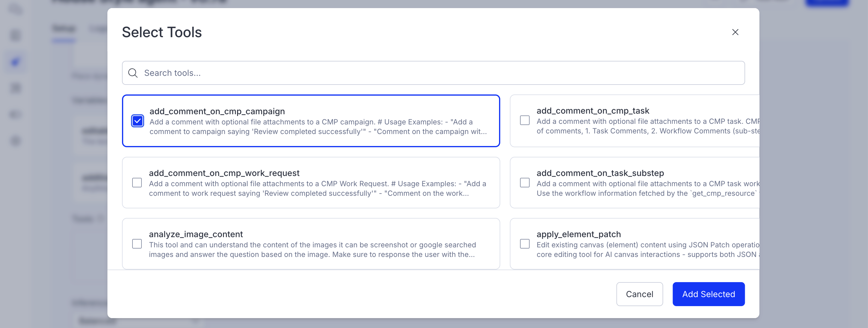Close the Select Tools dialog with X
868x328 pixels.
tap(735, 32)
